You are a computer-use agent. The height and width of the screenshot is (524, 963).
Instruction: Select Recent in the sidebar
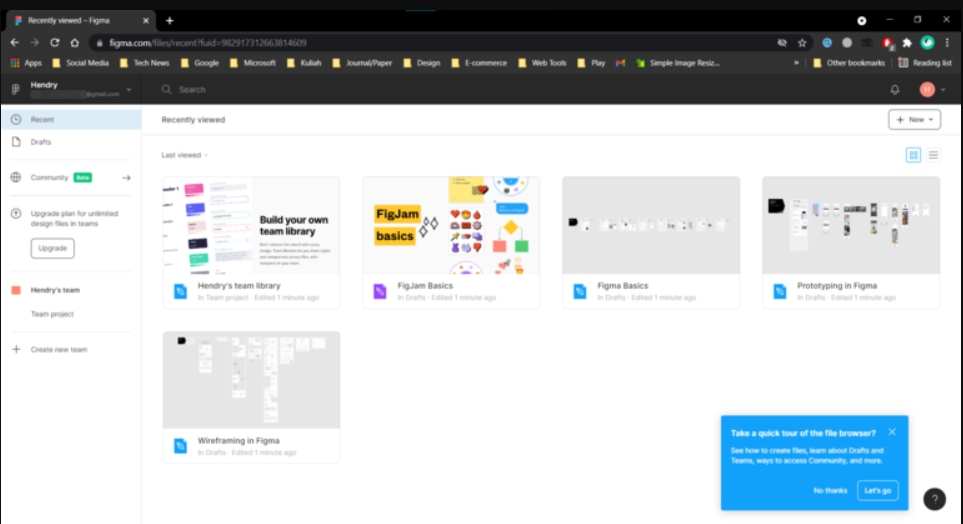click(71, 119)
